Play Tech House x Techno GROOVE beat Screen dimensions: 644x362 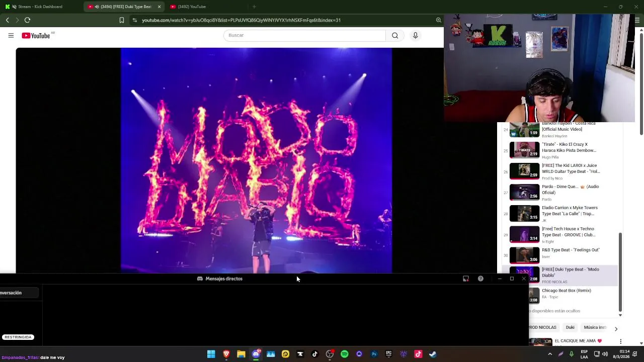[560, 235]
